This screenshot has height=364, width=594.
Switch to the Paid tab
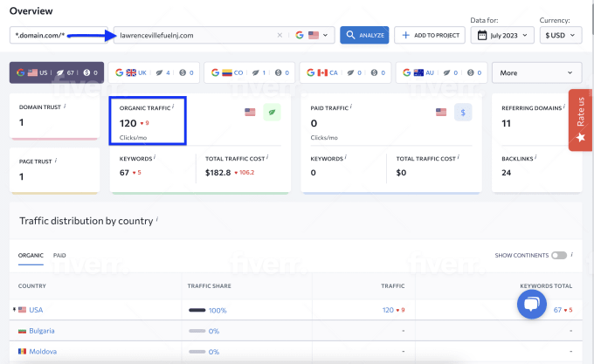[59, 256]
